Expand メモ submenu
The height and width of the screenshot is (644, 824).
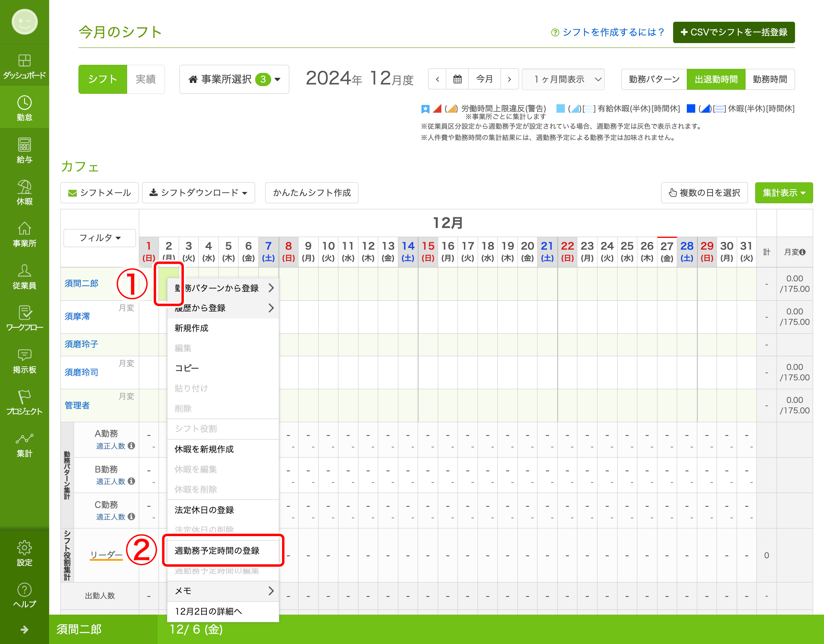point(223,591)
